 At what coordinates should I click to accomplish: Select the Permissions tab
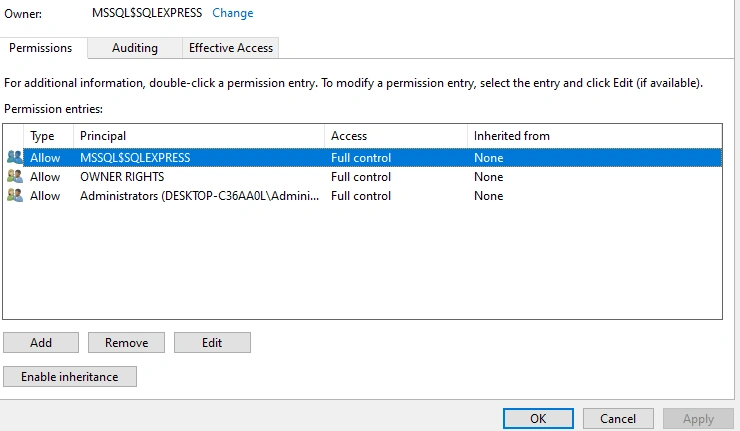tap(41, 48)
